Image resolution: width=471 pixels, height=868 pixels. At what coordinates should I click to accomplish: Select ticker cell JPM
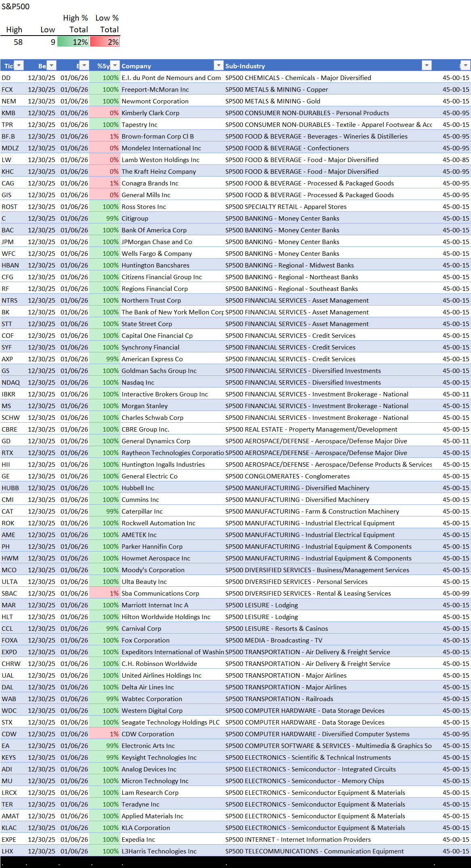[x=13, y=242]
